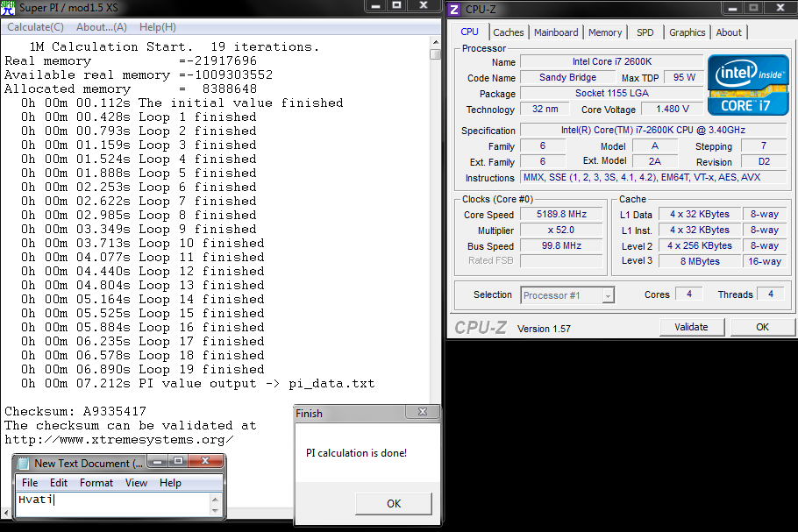Open Super PI's About...(A) menu
The height and width of the screenshot is (532, 798).
click(x=102, y=27)
